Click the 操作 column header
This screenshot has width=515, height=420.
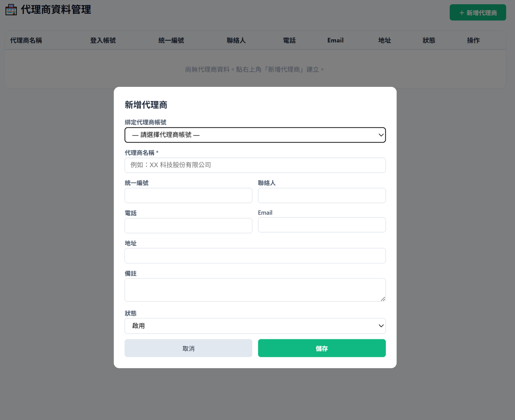pyautogui.click(x=473, y=40)
